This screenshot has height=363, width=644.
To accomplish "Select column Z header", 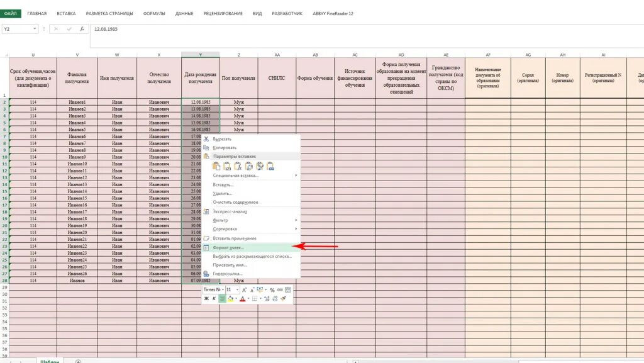I will pos(238,55).
